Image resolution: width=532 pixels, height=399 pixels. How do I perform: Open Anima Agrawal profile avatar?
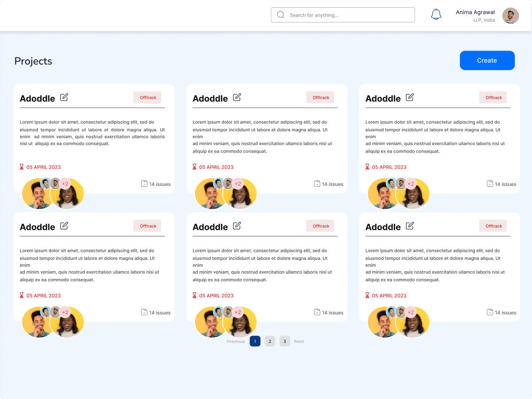pyautogui.click(x=511, y=15)
